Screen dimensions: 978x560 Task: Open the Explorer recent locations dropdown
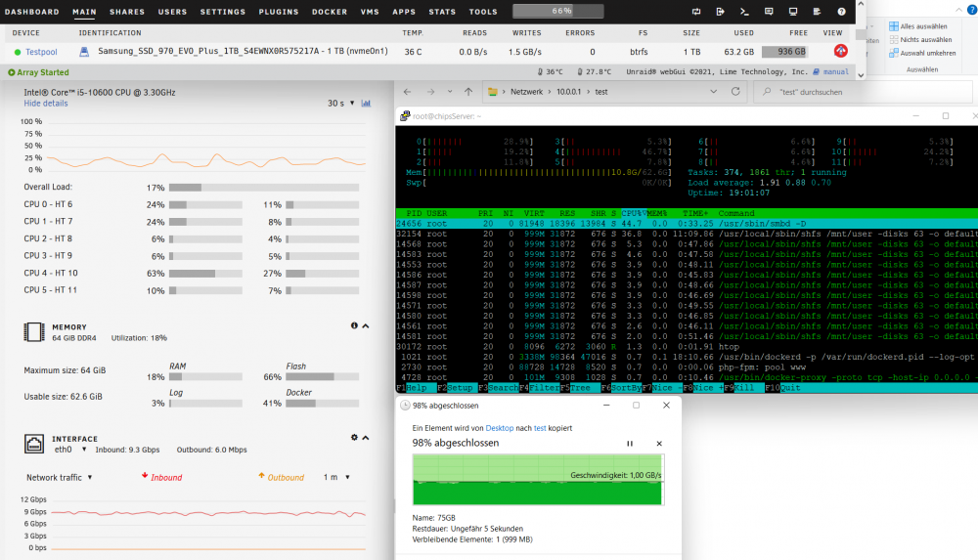450,92
